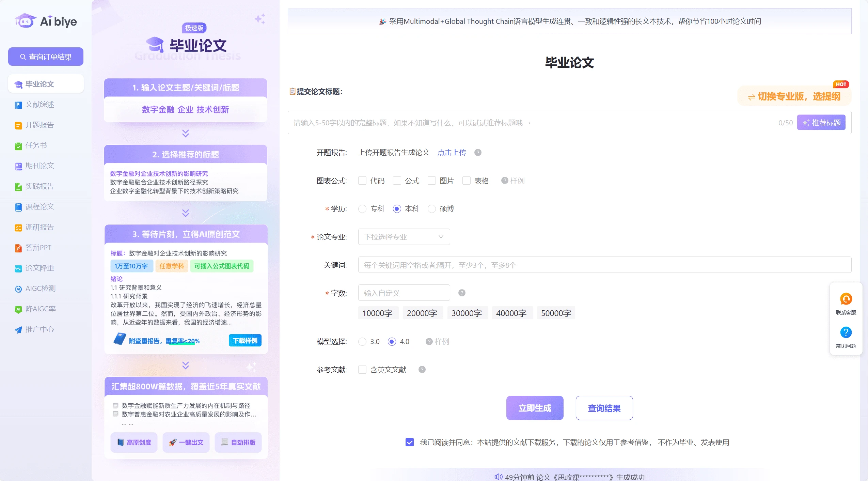Check the 含英文文献 reference option

[x=362, y=370]
